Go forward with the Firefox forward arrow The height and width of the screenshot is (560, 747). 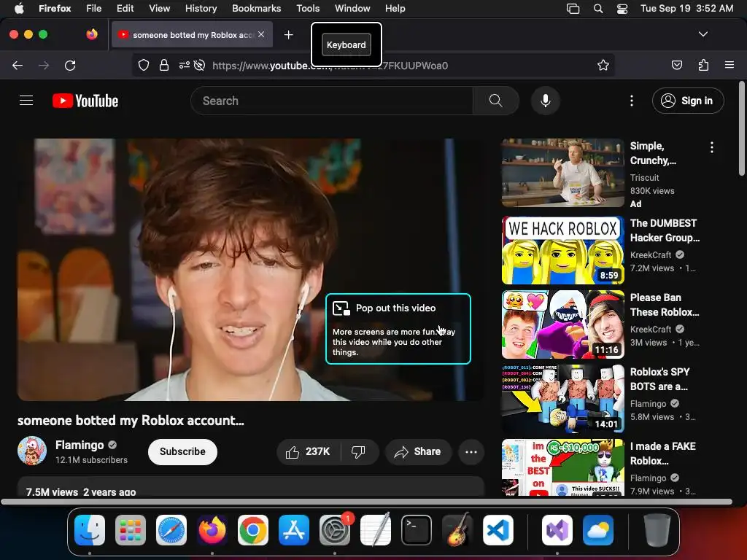pos(44,65)
